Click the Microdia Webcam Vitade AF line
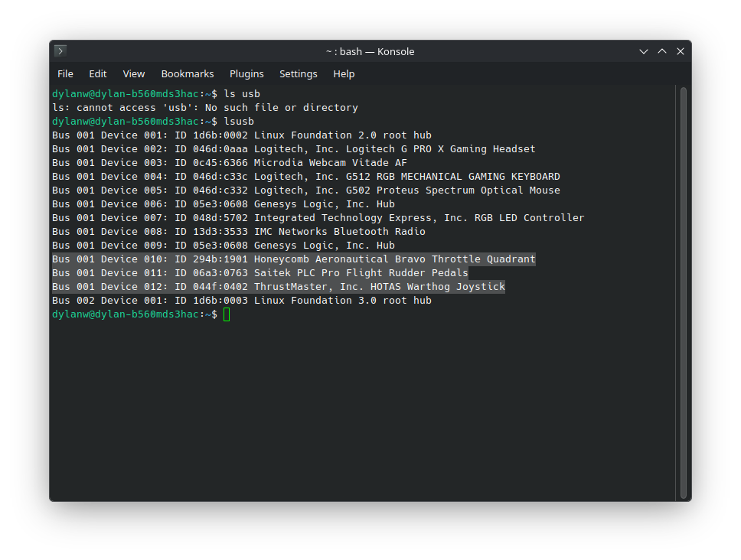 [x=229, y=162]
